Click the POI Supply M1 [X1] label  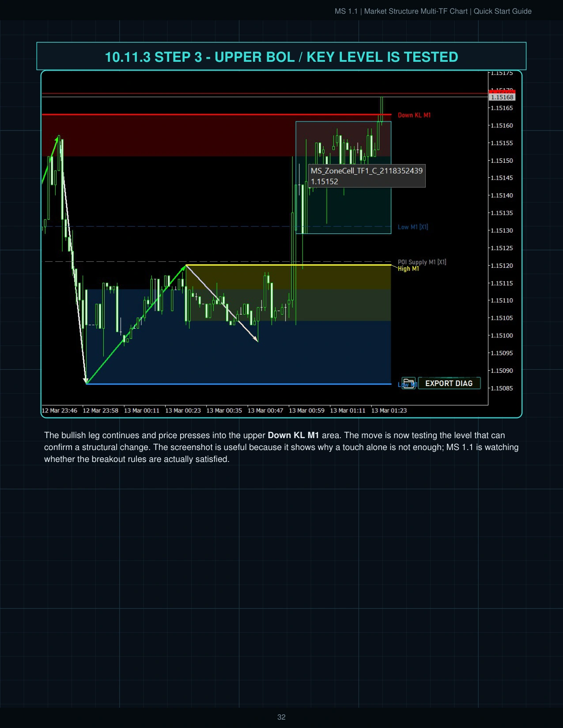[x=422, y=262]
